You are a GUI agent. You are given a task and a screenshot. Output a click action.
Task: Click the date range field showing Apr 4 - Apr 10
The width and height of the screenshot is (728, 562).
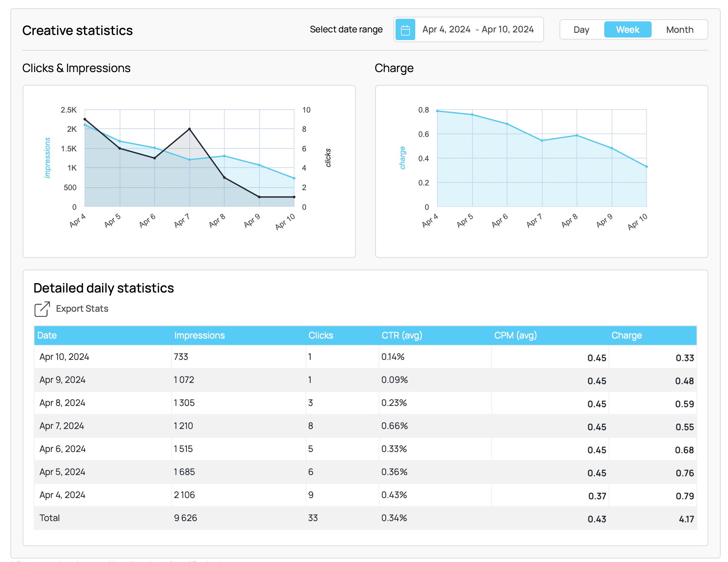478,29
